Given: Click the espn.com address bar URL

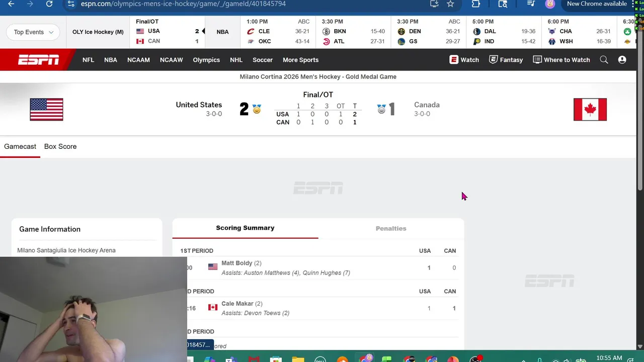Looking at the screenshot, I should coord(183,4).
